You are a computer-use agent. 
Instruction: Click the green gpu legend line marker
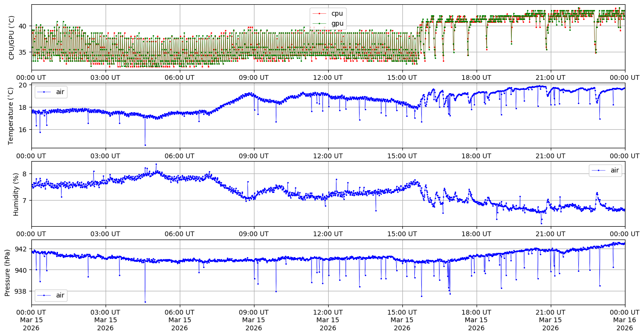320,23
